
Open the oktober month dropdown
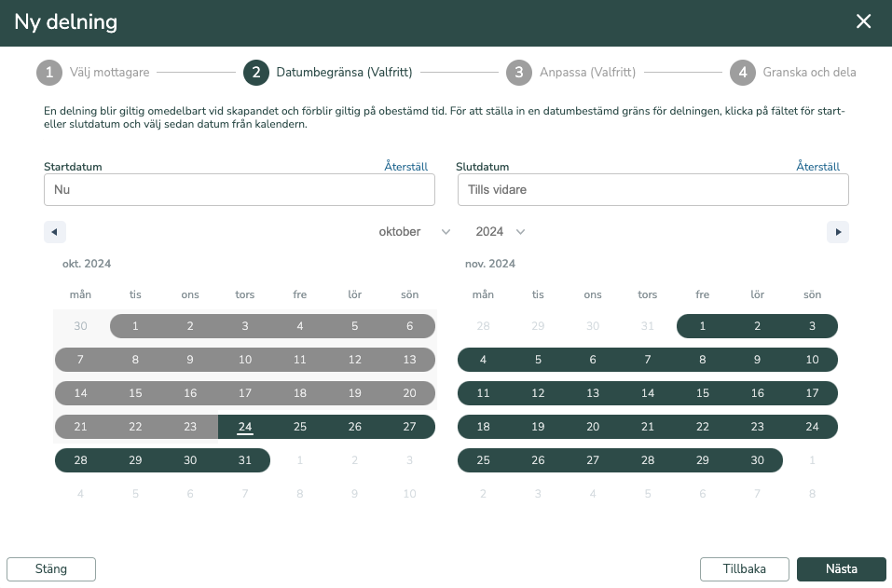(x=414, y=232)
